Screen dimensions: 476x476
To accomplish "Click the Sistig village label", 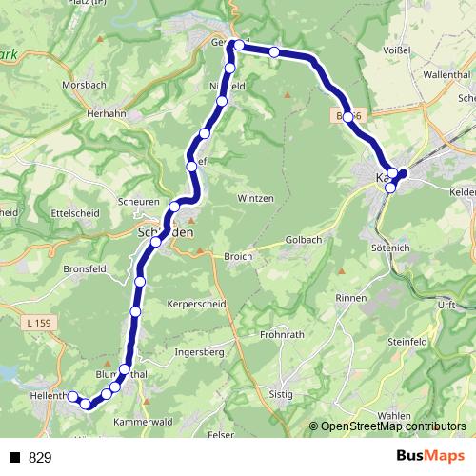I will [x=281, y=394].
